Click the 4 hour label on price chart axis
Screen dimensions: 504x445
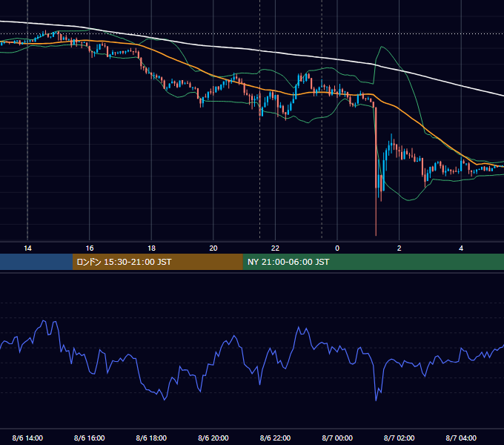click(x=461, y=248)
